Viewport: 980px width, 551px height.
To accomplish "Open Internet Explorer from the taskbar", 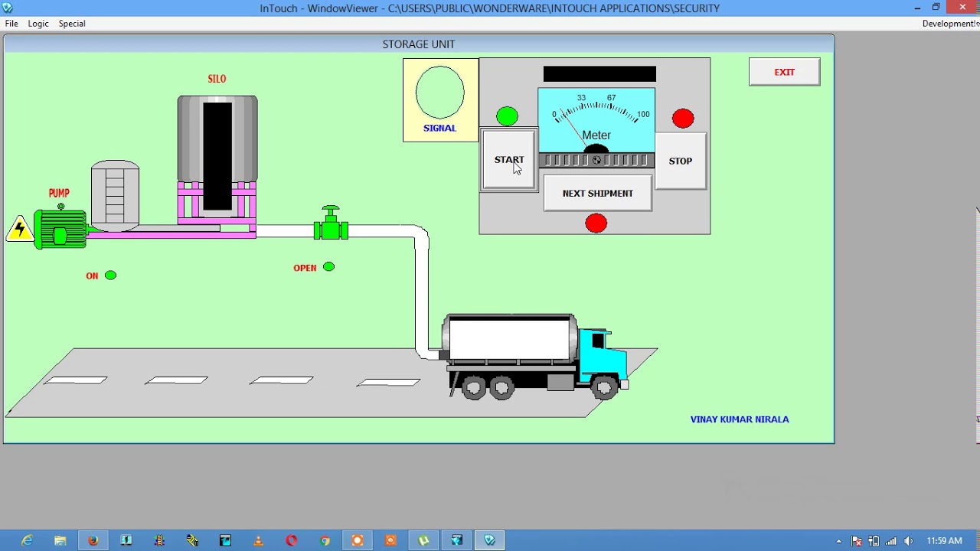I will [27, 541].
